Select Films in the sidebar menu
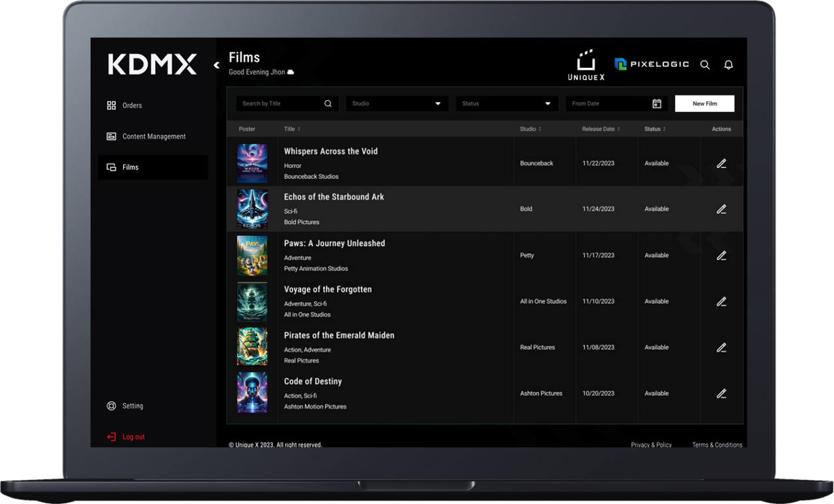 tap(130, 167)
